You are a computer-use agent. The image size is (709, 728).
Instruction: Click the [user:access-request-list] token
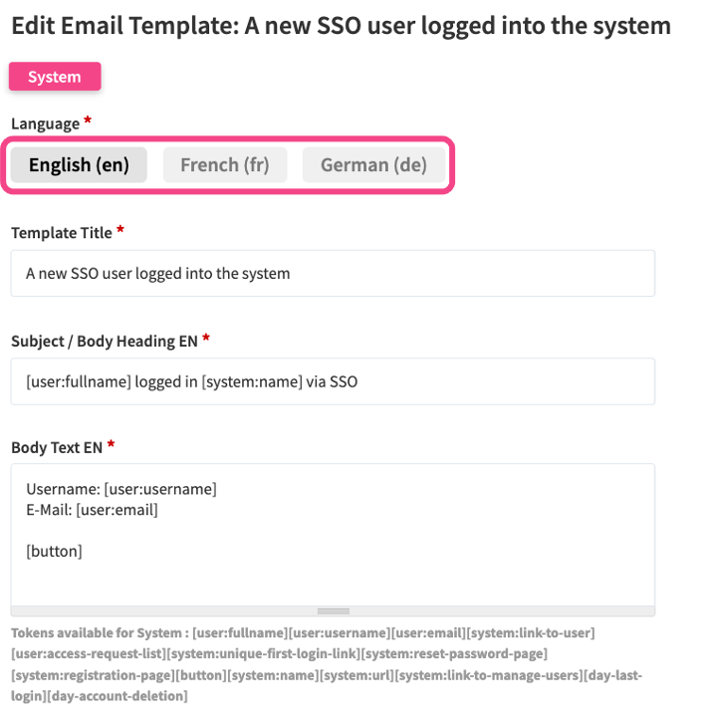click(x=87, y=653)
